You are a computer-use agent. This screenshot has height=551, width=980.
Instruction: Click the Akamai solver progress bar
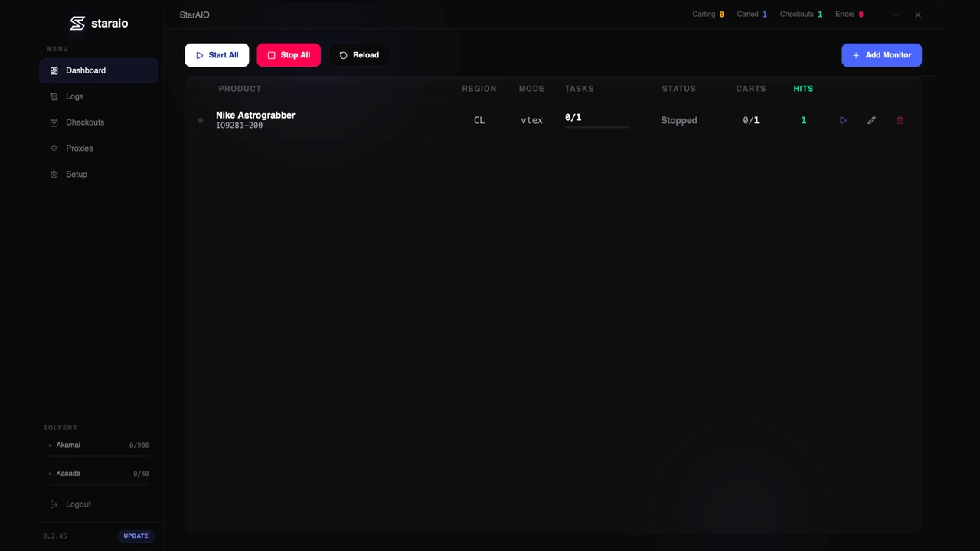tap(99, 456)
